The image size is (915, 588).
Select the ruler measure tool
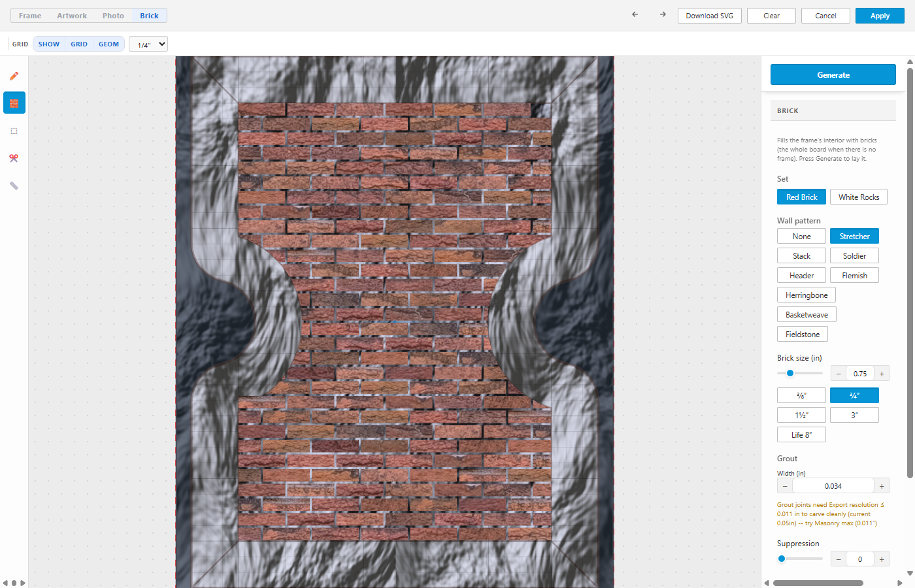pos(14,186)
